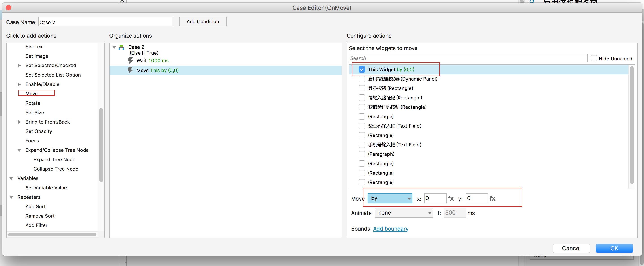
Task: Check the Paragraph widget checkbox
Action: [362, 154]
